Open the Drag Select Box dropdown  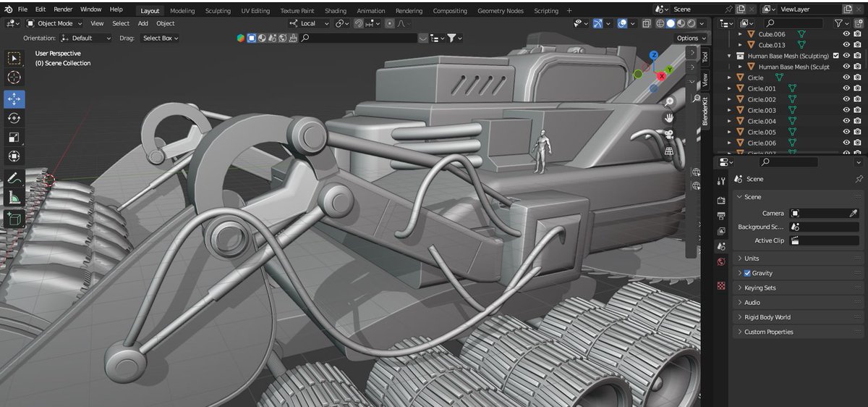pyautogui.click(x=160, y=38)
